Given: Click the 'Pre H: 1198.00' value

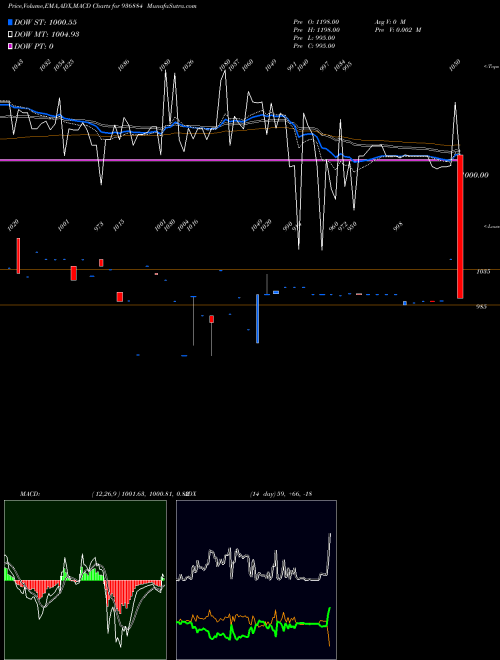Looking at the screenshot, I should pyautogui.click(x=316, y=30).
